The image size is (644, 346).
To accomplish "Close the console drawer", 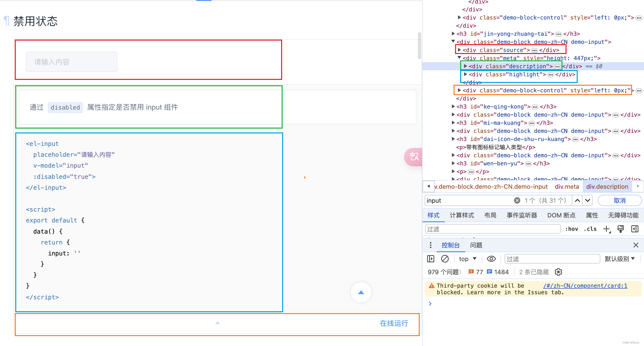I will pos(636,245).
